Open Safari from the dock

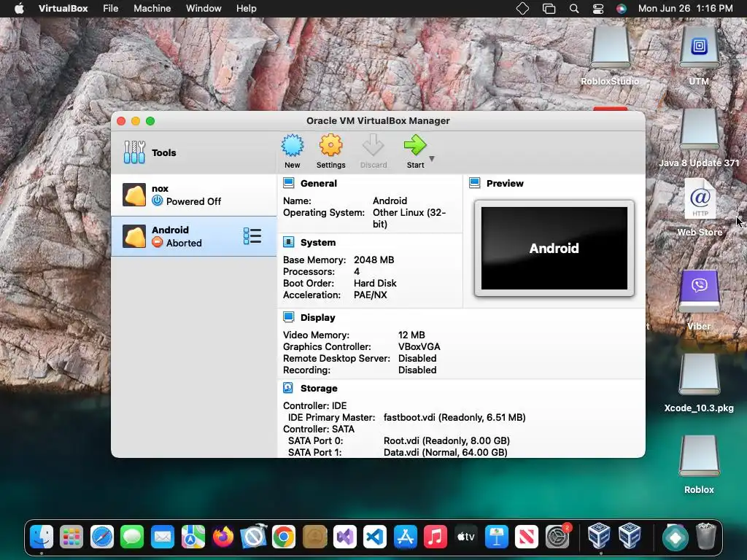coord(102,537)
